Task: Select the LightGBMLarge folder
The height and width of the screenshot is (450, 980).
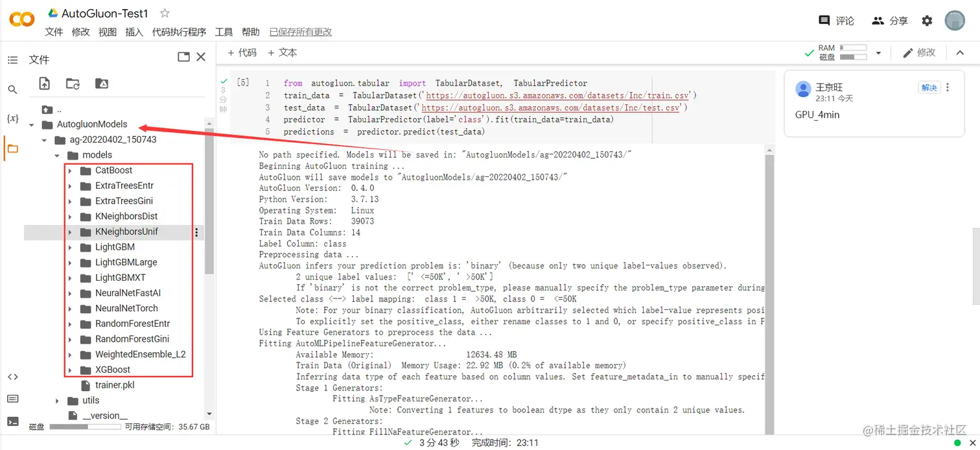Action: pos(126,262)
